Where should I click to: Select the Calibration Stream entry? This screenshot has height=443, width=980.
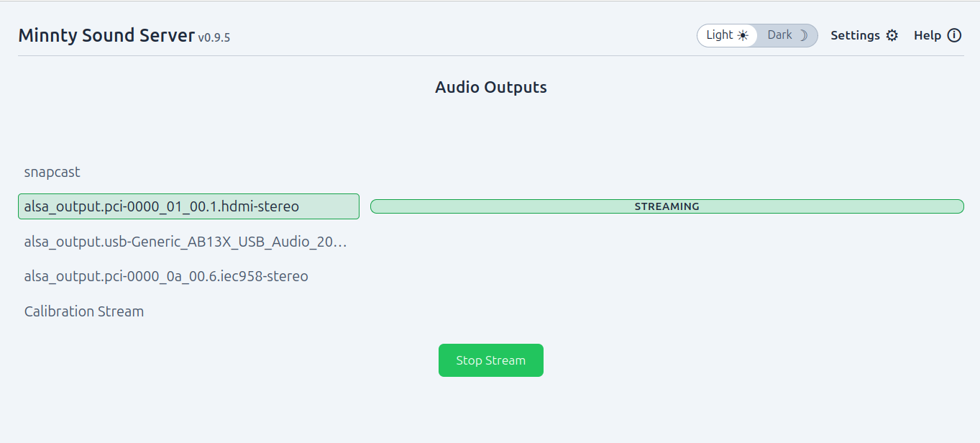188,311
